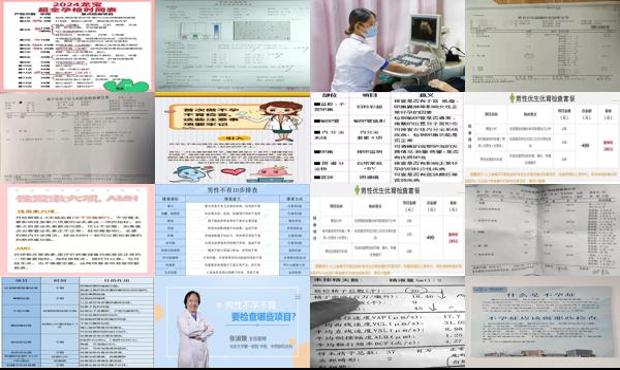Select the lower 男性优生优育检查套餐 table image
This screenshot has width=620, height=370.
[x=388, y=230]
